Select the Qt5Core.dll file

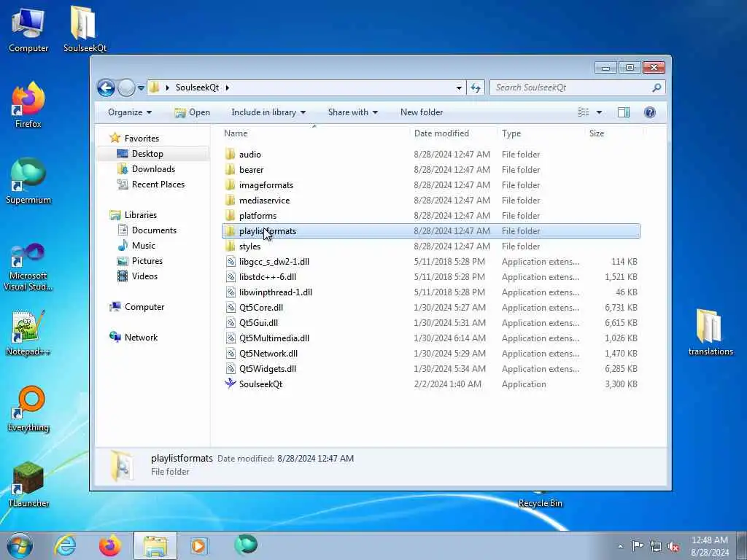click(x=430, y=308)
